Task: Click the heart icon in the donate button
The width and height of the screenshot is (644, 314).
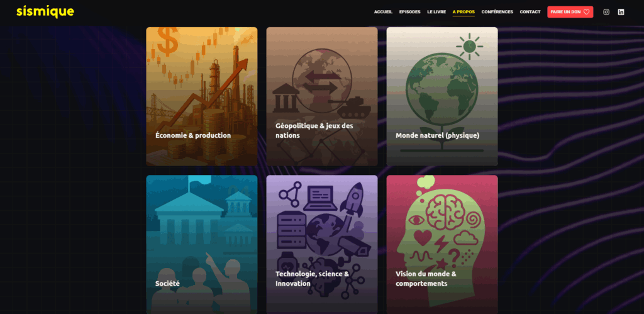Action: [x=586, y=12]
